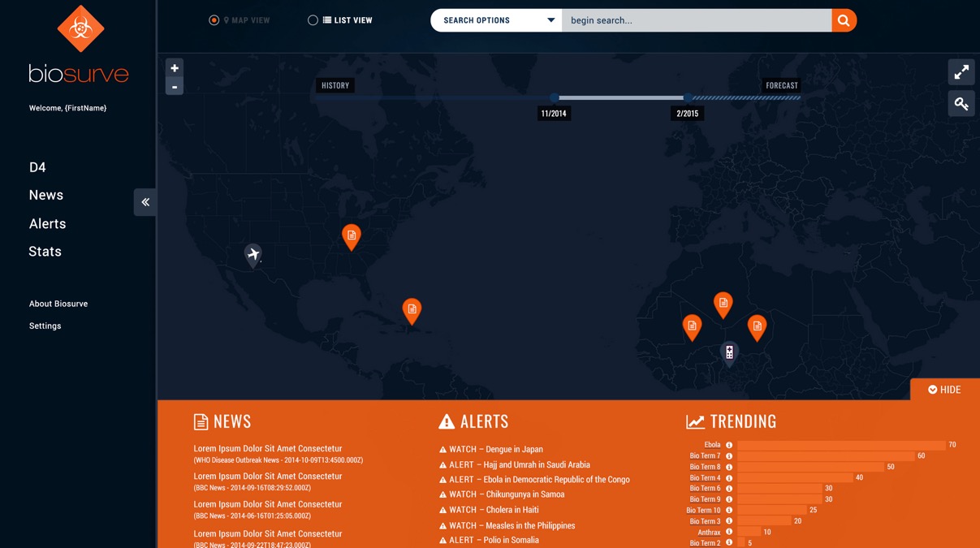Go to News in the sidebar
Image resolution: width=980 pixels, height=548 pixels.
tap(46, 195)
